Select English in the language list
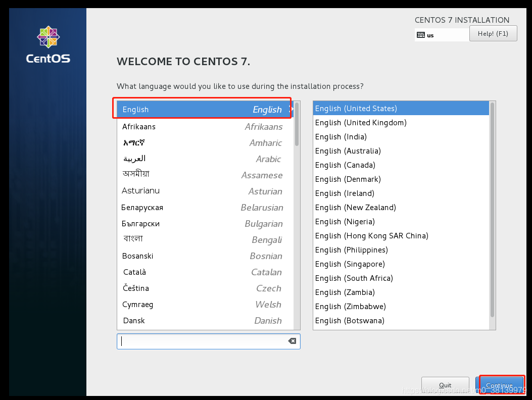The width and height of the screenshot is (532, 400). 205,109
